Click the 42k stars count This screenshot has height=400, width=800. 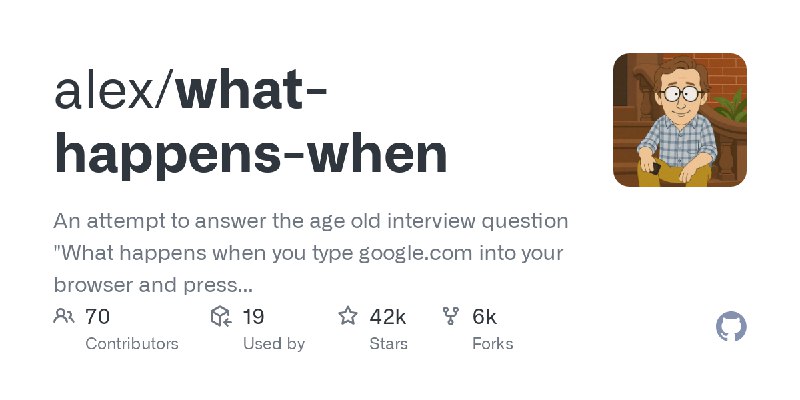coord(388,317)
